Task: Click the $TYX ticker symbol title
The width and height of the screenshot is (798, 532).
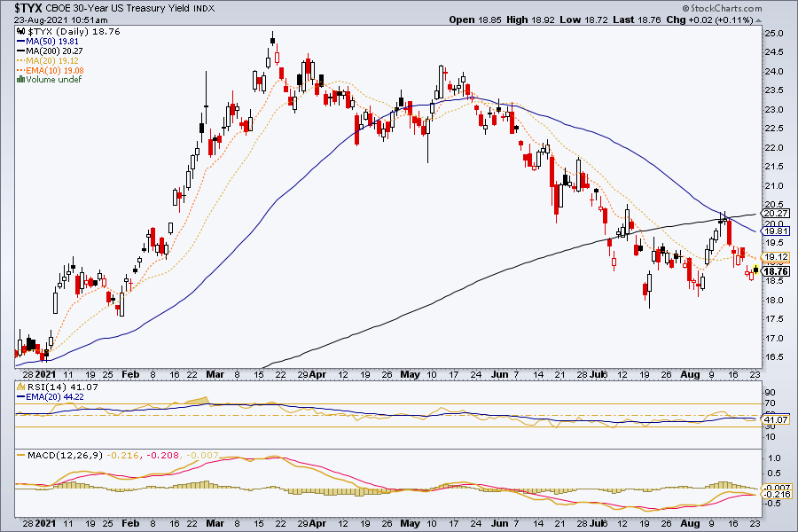Action: pyautogui.click(x=28, y=8)
